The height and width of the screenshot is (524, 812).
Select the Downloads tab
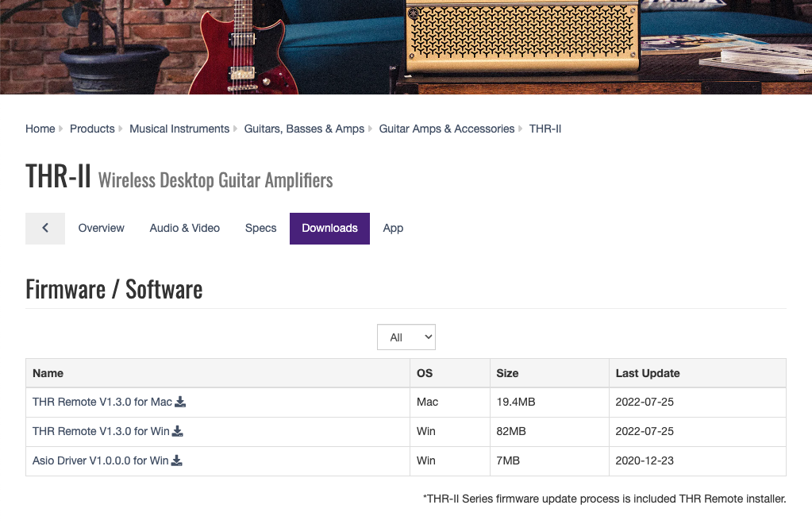(x=329, y=228)
